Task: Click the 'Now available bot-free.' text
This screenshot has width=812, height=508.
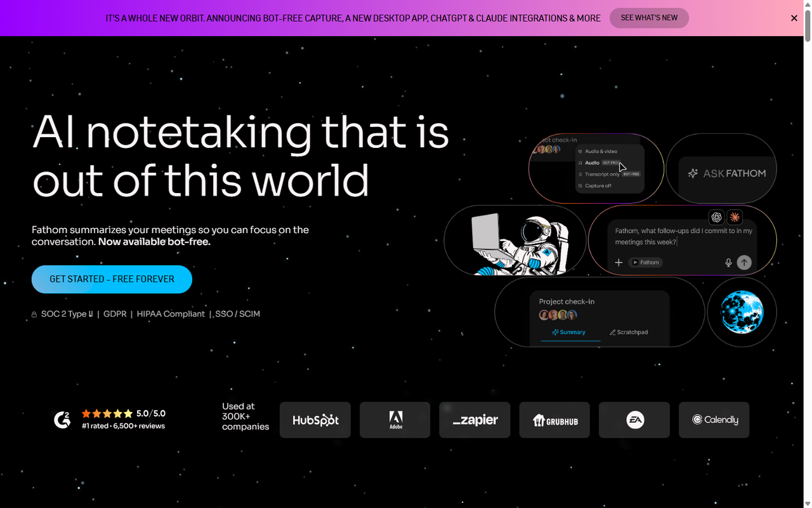Action: coord(154,242)
